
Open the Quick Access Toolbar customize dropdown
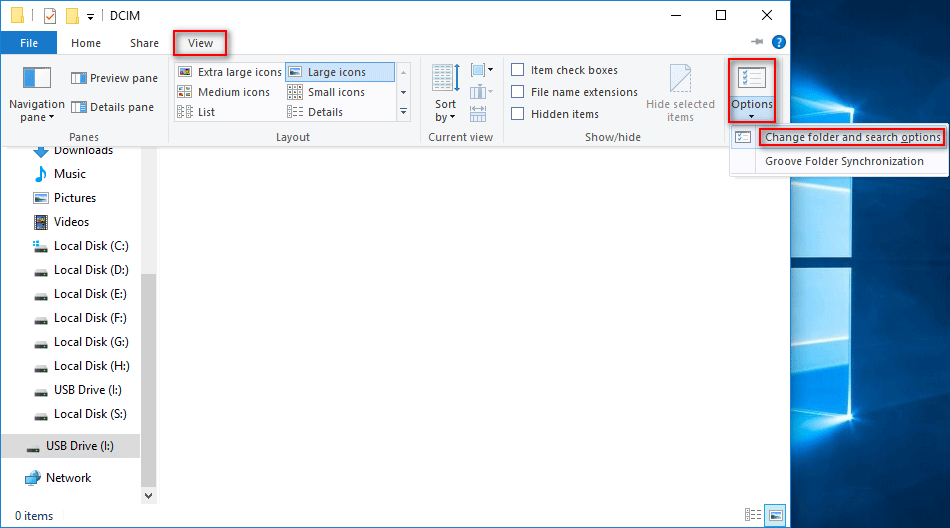pos(90,16)
